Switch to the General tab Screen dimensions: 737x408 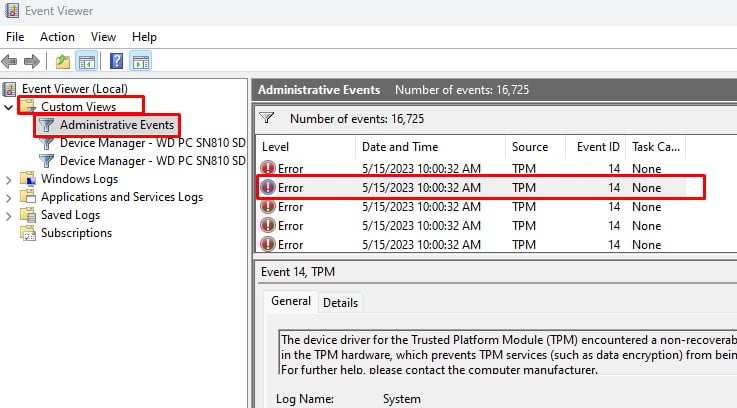click(x=290, y=301)
